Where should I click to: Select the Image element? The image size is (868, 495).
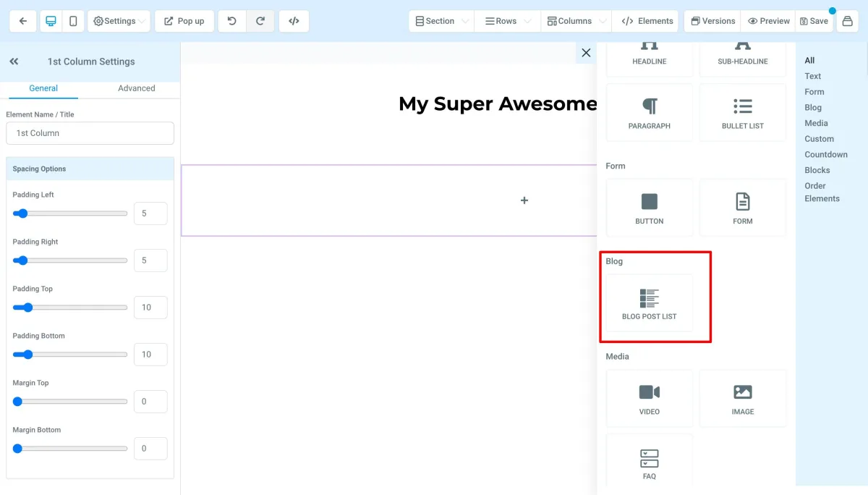(743, 399)
